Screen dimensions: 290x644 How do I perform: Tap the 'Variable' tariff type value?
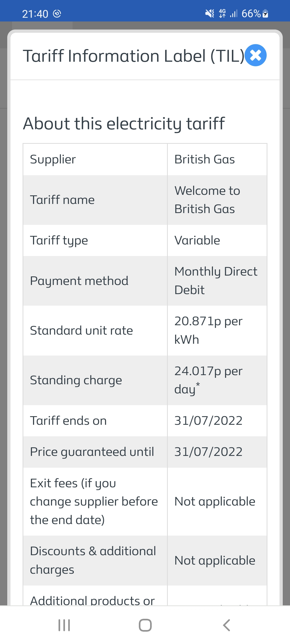pyautogui.click(x=197, y=240)
